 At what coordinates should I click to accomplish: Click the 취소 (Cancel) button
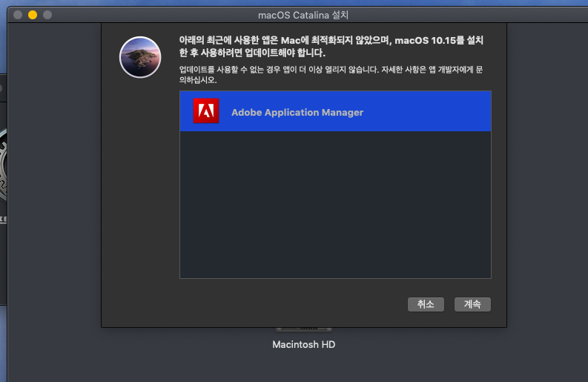pyautogui.click(x=426, y=304)
